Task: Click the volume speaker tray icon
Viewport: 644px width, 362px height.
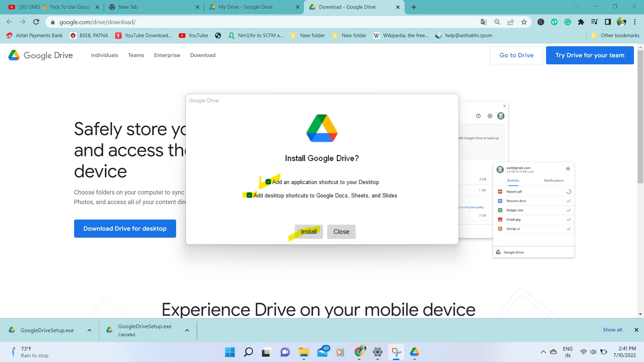Action: point(593,352)
